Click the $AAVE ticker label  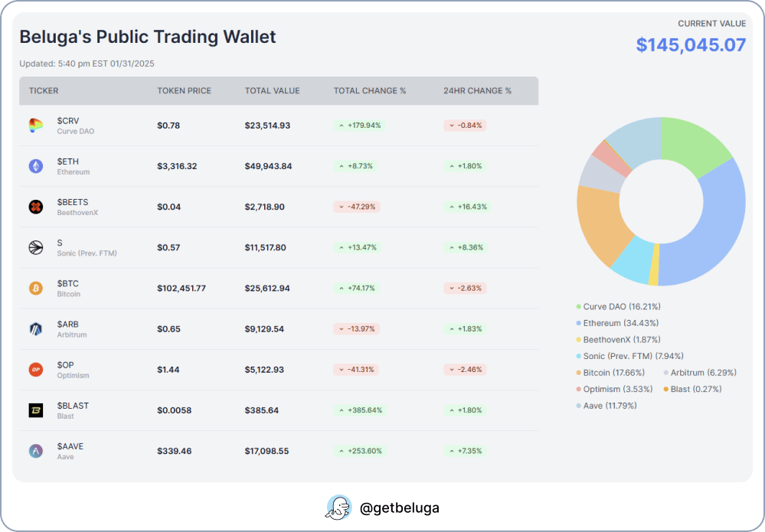tap(70, 447)
